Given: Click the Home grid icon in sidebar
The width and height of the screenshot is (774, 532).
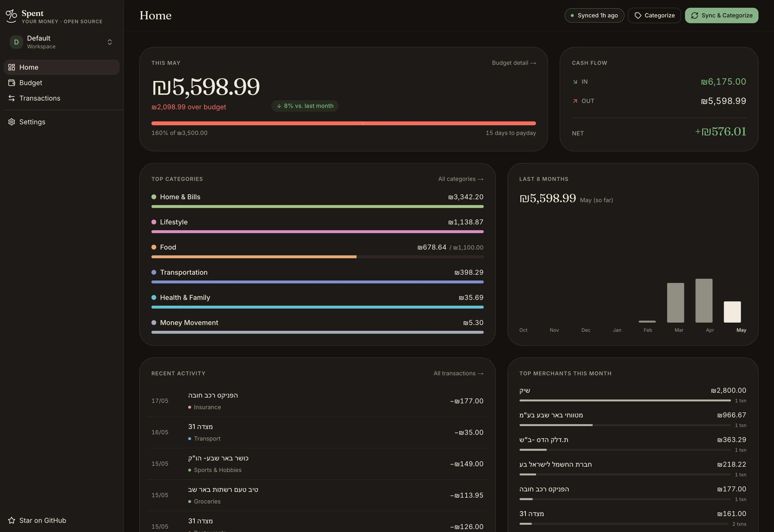Looking at the screenshot, I should [12, 67].
